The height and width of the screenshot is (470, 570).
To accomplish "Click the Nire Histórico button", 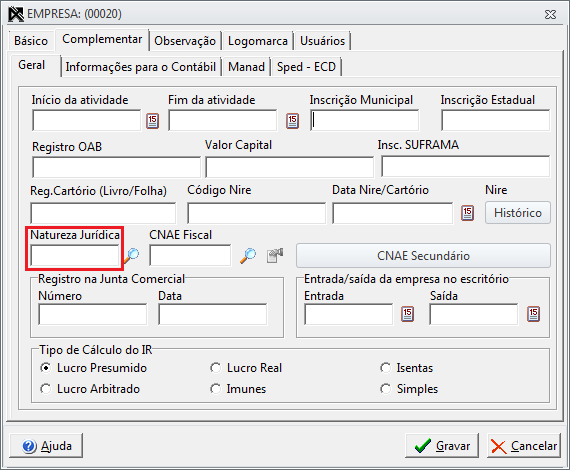I will [518, 213].
